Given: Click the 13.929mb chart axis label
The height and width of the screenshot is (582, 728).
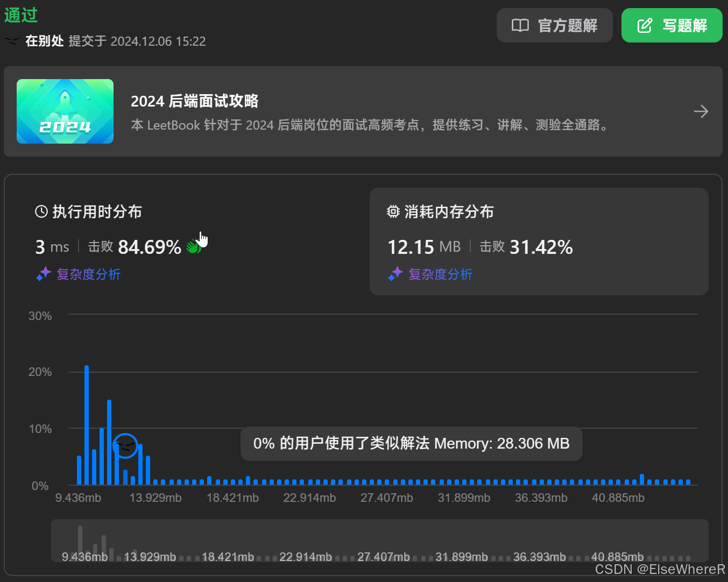Looking at the screenshot, I should click(156, 498).
